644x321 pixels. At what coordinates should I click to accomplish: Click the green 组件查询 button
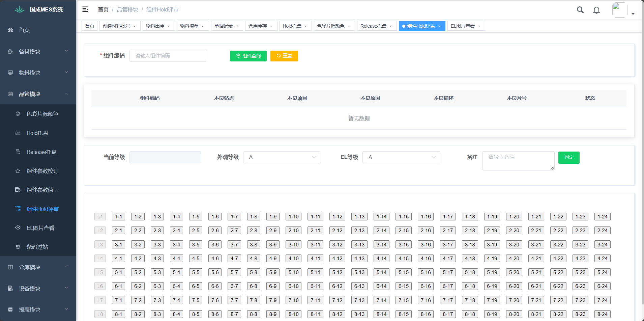click(x=248, y=56)
